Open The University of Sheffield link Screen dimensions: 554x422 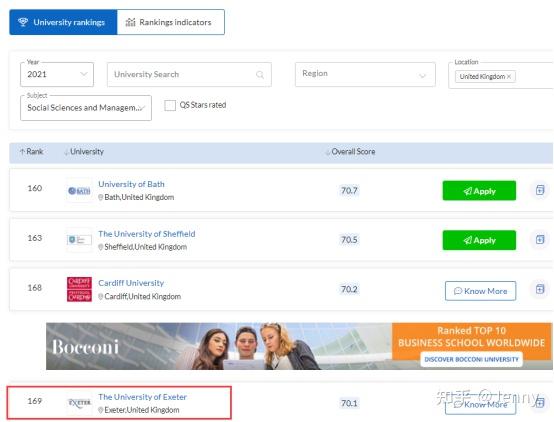147,234
